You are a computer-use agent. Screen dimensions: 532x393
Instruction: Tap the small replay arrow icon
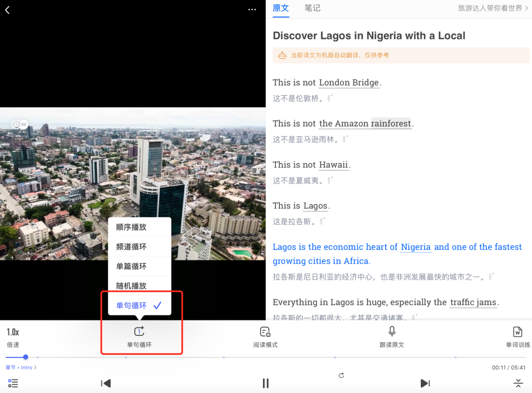[341, 375]
